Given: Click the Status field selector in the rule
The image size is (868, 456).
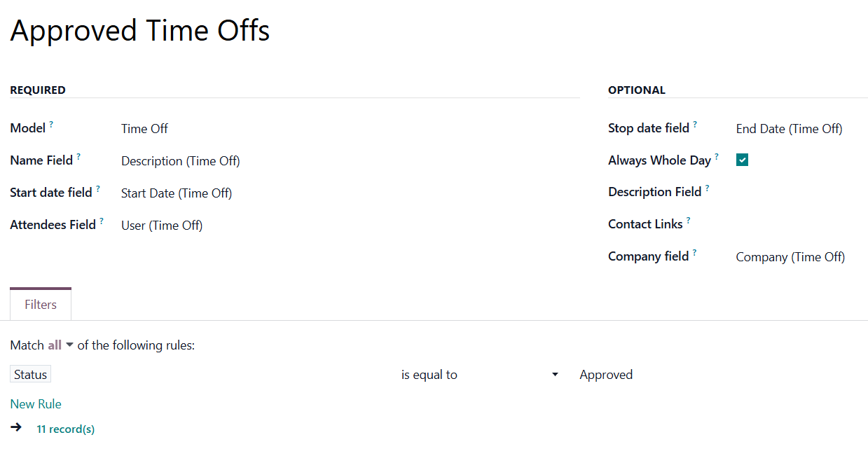Looking at the screenshot, I should click(31, 375).
